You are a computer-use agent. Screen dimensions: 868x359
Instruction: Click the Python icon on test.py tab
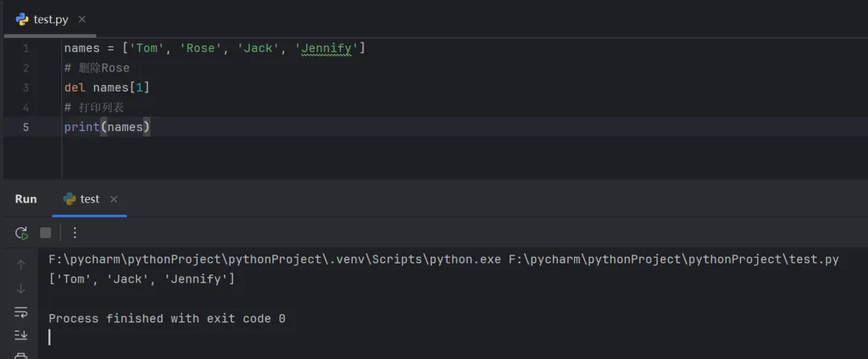pyautogui.click(x=23, y=19)
